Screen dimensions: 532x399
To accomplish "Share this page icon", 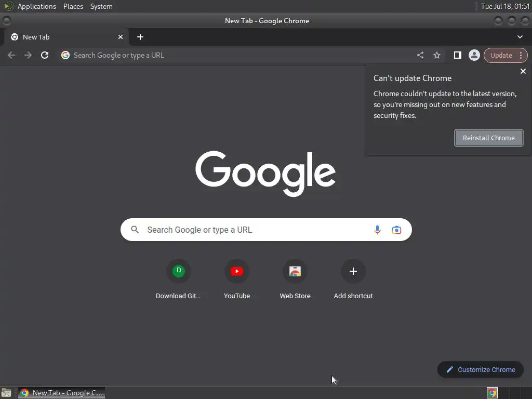I will [420, 55].
